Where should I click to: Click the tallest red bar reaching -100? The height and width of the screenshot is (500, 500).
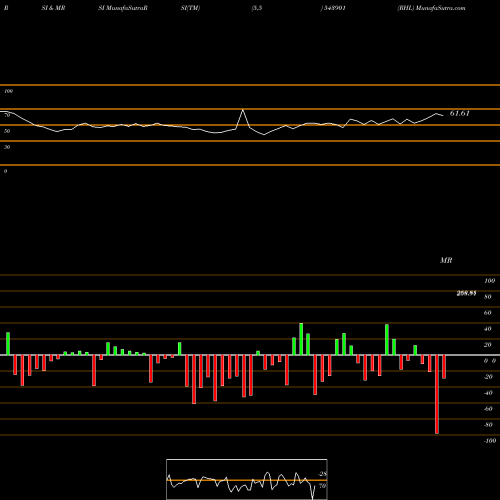[x=437, y=394]
